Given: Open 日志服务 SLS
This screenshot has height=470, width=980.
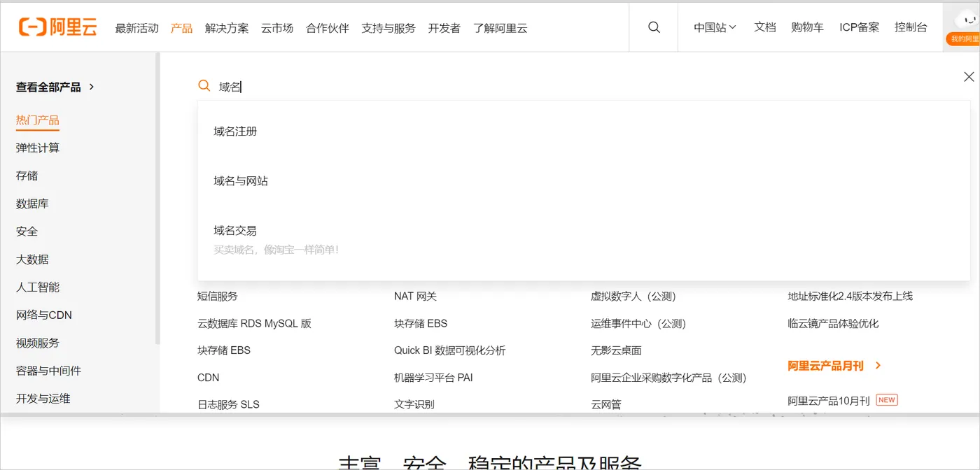Looking at the screenshot, I should click(228, 404).
